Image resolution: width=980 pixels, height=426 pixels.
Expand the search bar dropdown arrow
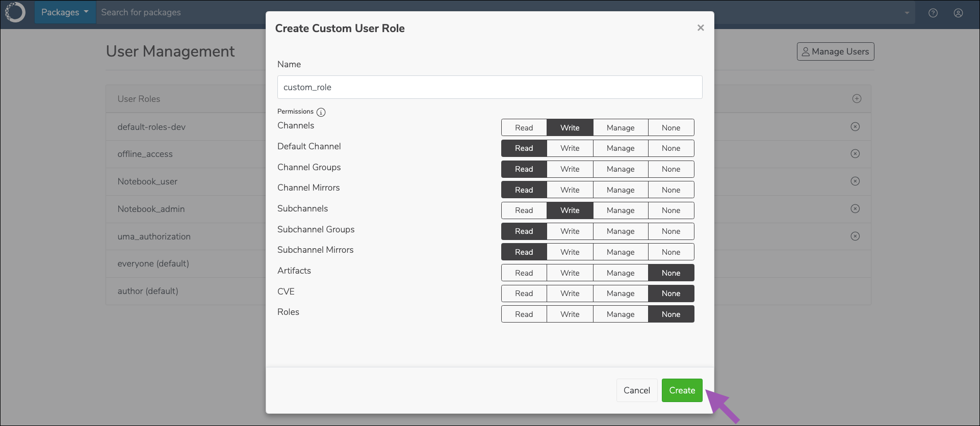pyautogui.click(x=907, y=13)
